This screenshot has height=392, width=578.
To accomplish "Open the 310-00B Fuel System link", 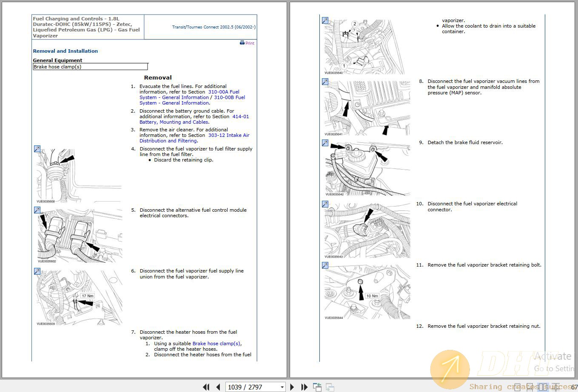I will pyautogui.click(x=192, y=100).
